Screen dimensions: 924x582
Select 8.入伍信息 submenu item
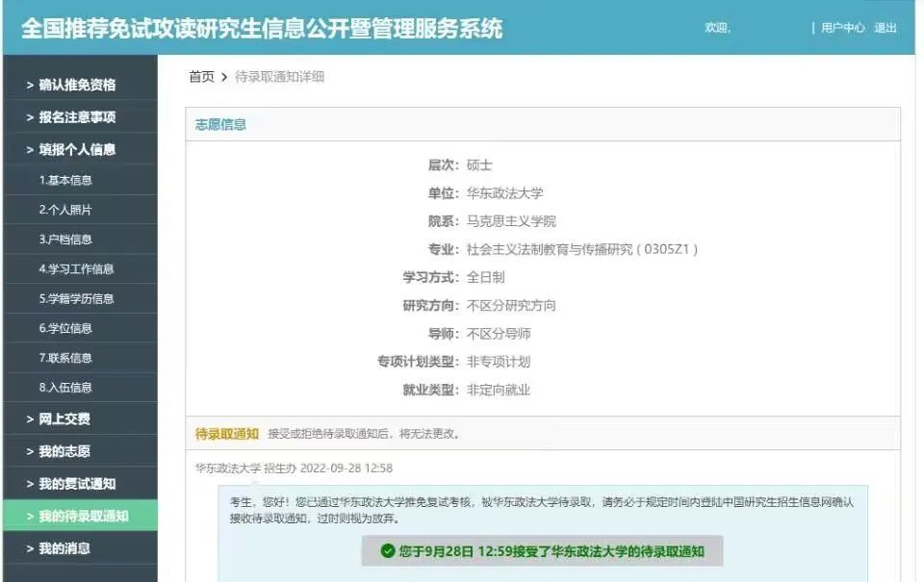tap(65, 388)
